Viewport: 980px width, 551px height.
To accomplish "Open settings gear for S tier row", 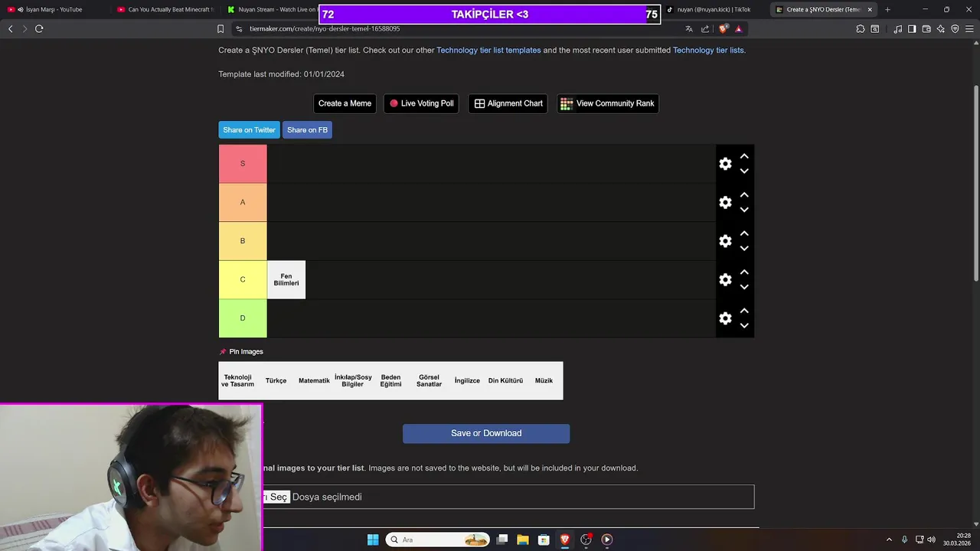I will click(x=725, y=164).
